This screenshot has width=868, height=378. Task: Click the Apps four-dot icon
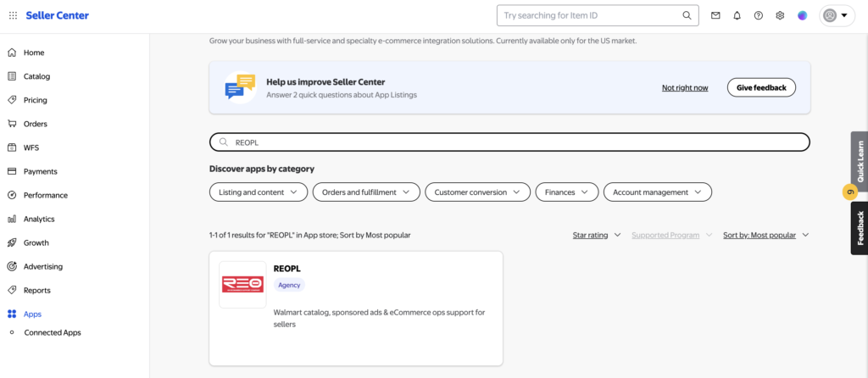coord(12,314)
